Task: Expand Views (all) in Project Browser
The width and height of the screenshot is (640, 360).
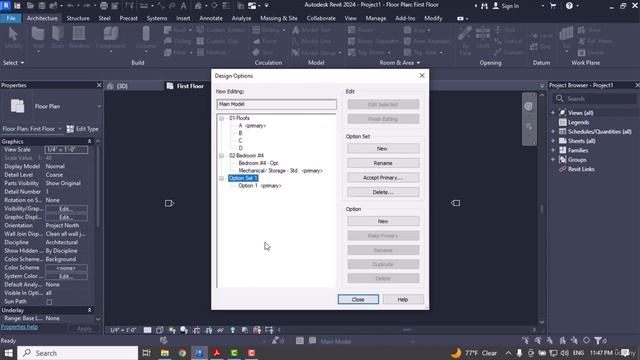Action: click(x=553, y=113)
